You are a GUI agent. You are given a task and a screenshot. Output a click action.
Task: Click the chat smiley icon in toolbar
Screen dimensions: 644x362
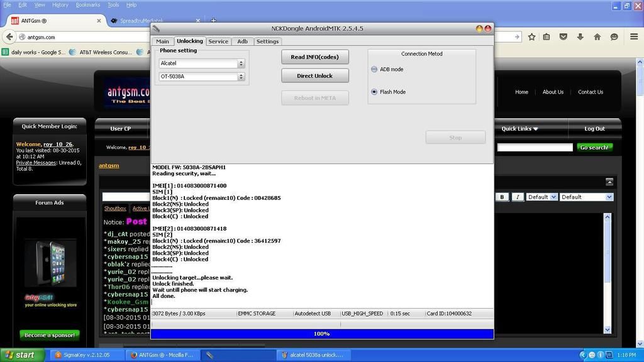click(614, 37)
